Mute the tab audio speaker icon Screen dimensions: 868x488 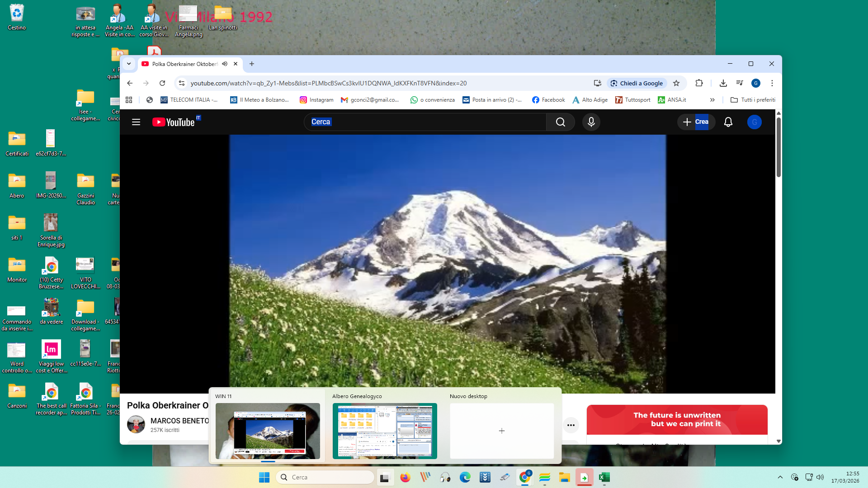(225, 64)
